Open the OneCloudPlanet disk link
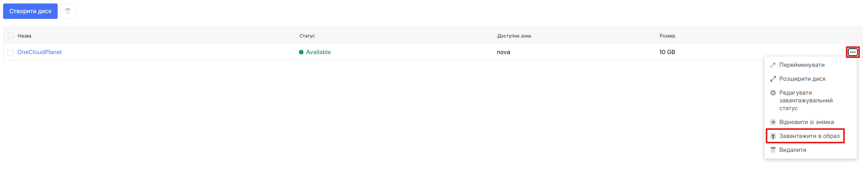Viewport: 868px width, 170px height. point(39,52)
